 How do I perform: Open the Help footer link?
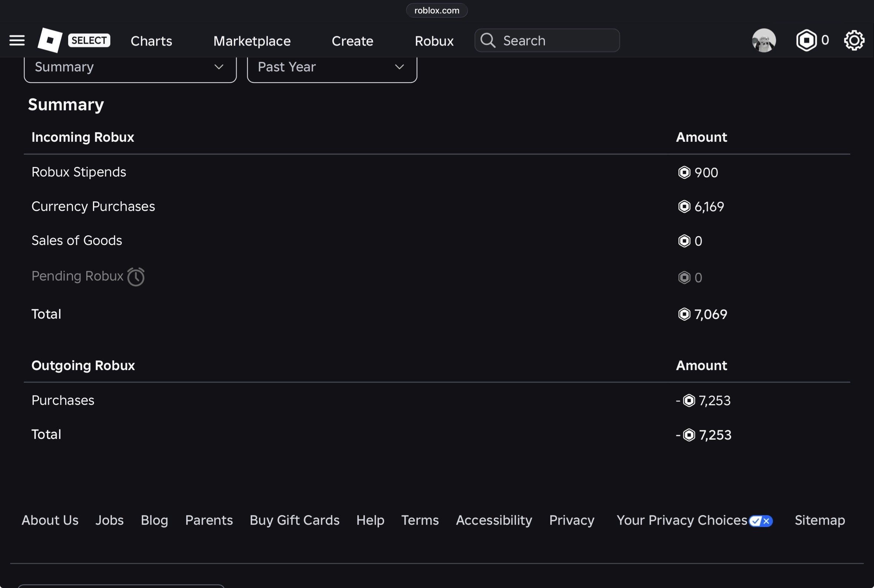370,520
